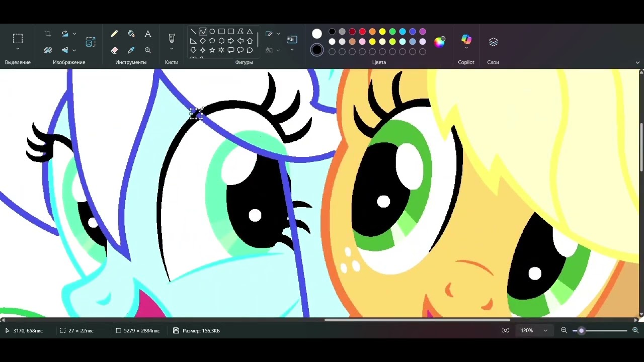Pick the purple color swatch
The image size is (644, 362).
tap(423, 32)
